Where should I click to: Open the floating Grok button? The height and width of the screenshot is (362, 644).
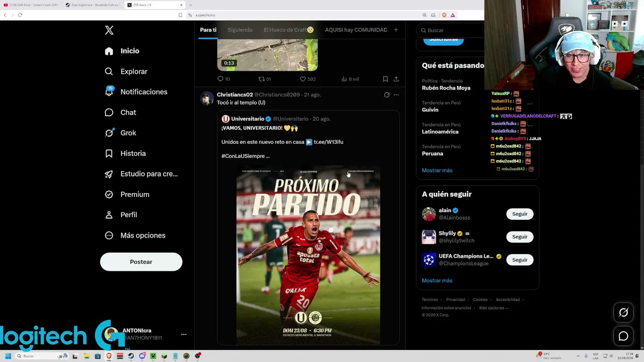(x=623, y=313)
